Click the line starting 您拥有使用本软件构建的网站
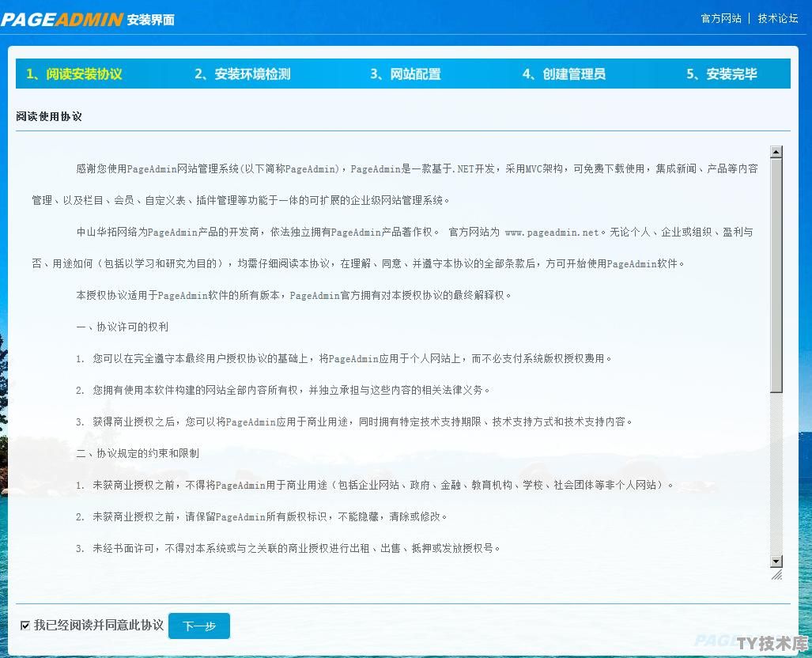This screenshot has height=658, width=812. (283, 390)
